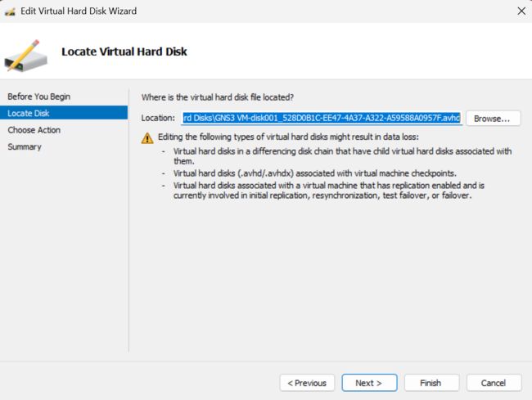Click the yellow warning triangle icon

147,138
